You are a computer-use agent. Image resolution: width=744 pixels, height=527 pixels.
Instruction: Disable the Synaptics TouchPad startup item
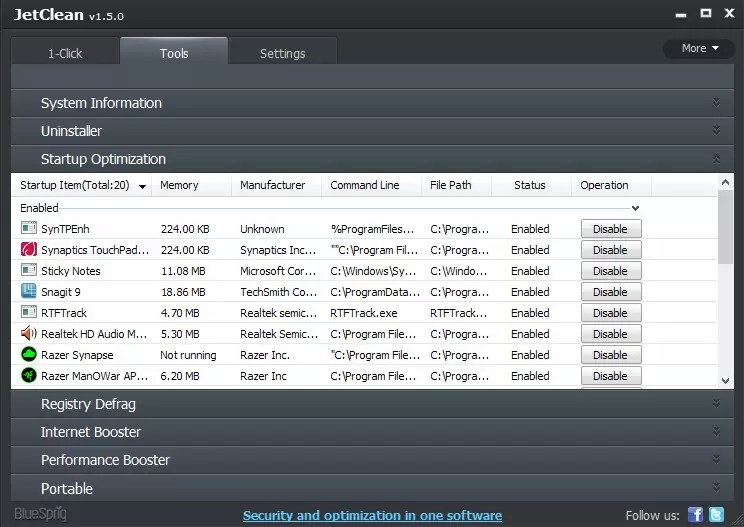point(611,250)
